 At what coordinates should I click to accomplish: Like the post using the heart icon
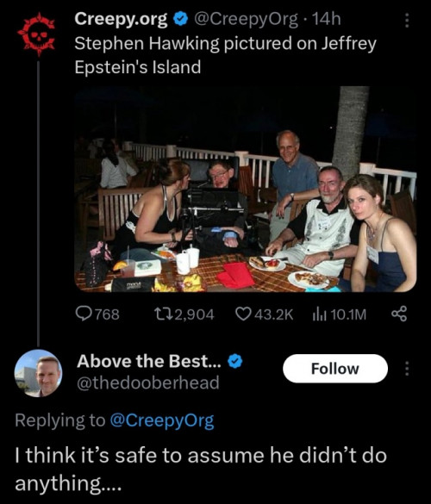point(243,314)
